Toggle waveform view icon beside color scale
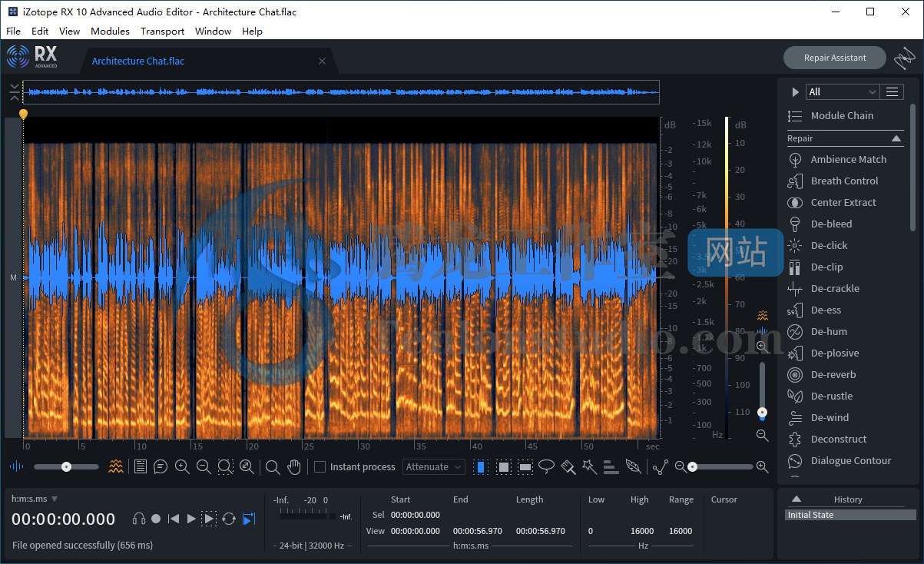The height and width of the screenshot is (564, 924). [x=762, y=331]
